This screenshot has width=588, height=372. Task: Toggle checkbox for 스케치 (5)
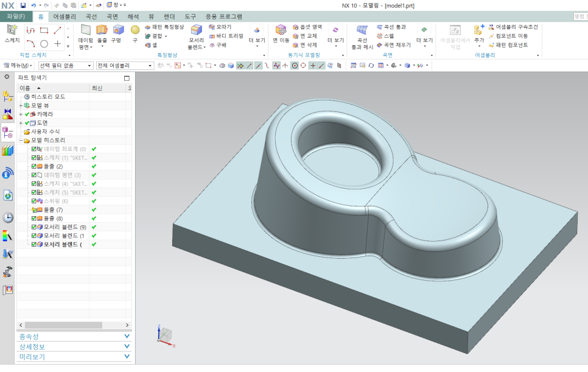pyautogui.click(x=33, y=192)
